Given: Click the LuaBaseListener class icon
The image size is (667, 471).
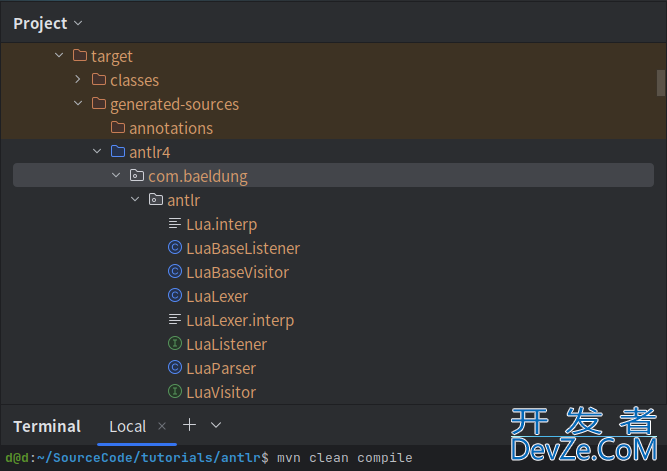Looking at the screenshot, I should click(x=175, y=247).
